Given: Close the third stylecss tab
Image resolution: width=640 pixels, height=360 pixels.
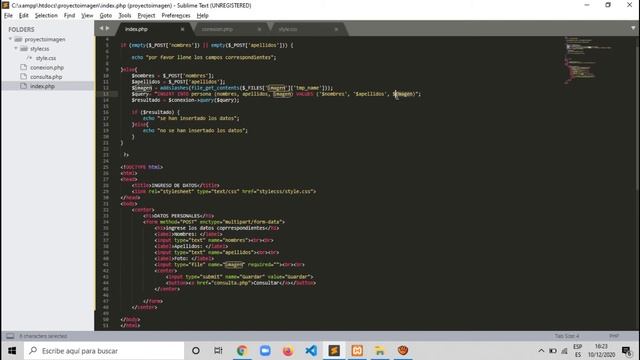Looking at the screenshot, I should tap(336, 29).
